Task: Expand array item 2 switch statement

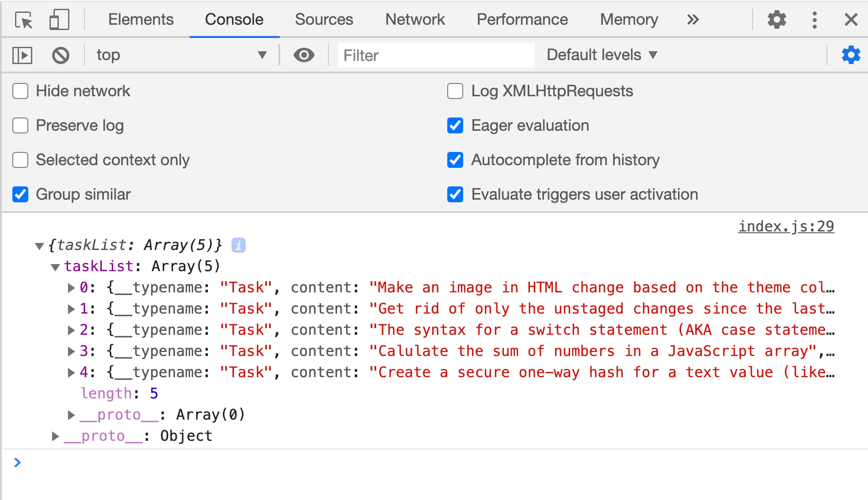Action: pyautogui.click(x=71, y=330)
